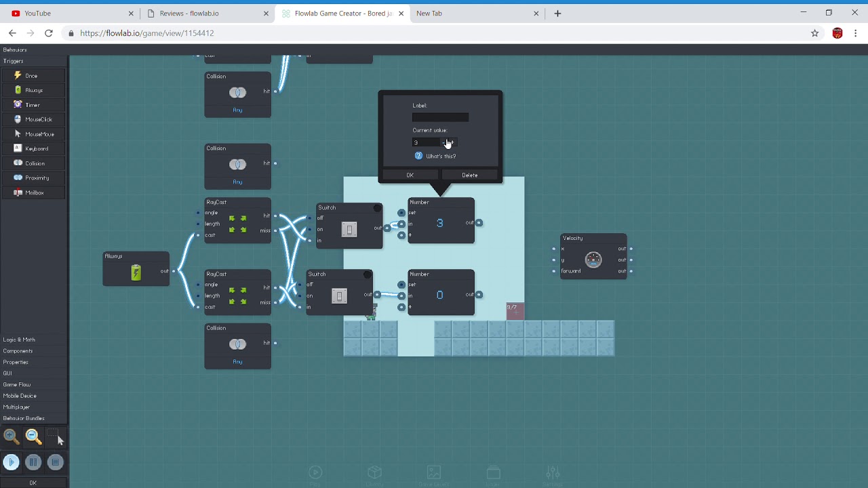868x488 pixels.
Task: Go back in browser history
Action: pyautogui.click(x=12, y=33)
